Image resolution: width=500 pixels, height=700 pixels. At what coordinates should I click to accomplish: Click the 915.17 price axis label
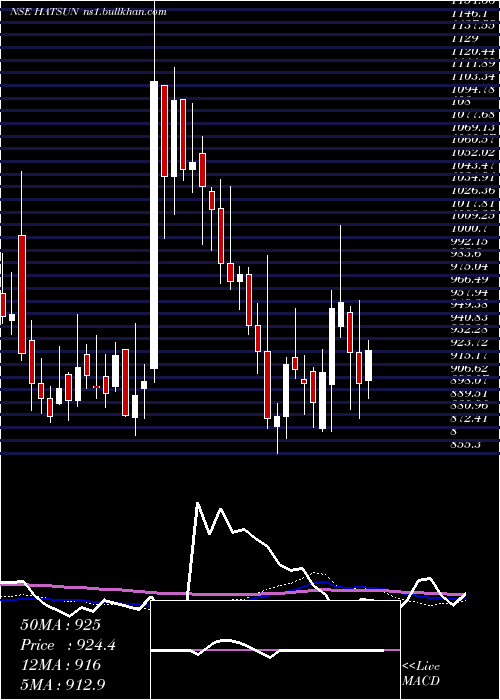tap(470, 356)
